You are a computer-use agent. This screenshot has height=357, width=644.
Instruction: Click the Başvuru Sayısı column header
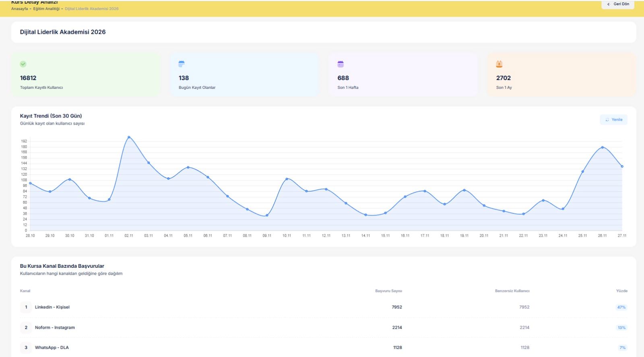tap(388, 291)
